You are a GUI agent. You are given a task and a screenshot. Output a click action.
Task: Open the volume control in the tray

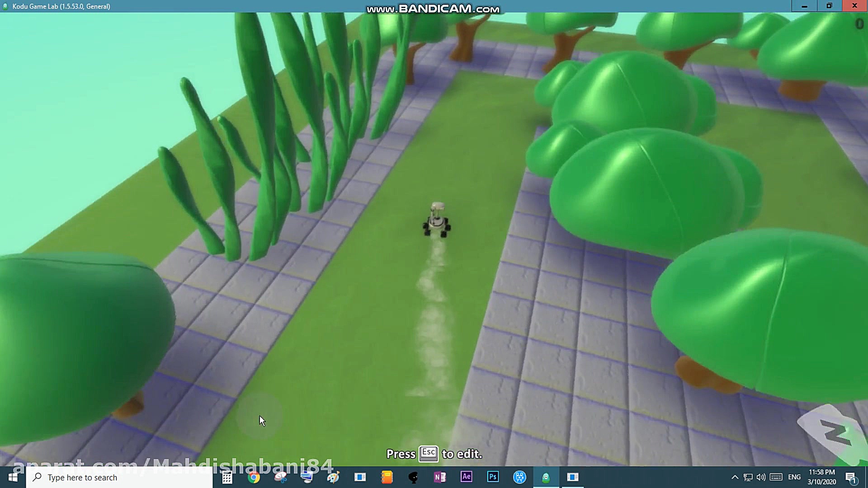pyautogui.click(x=761, y=477)
